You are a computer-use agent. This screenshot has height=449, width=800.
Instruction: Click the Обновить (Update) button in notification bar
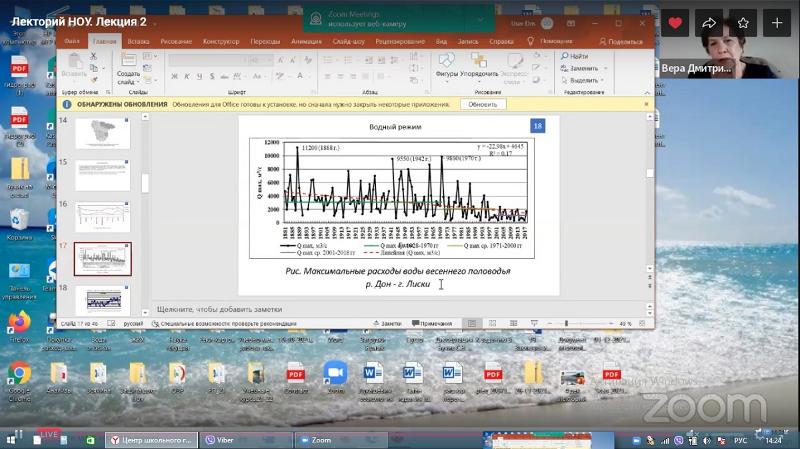(x=482, y=104)
